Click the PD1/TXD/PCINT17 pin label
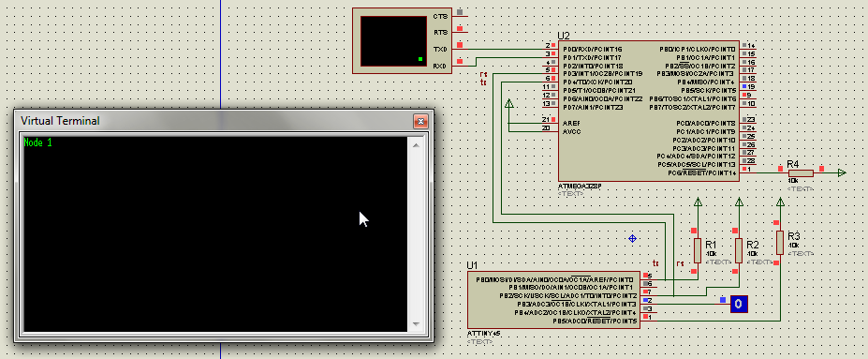 [x=592, y=57]
